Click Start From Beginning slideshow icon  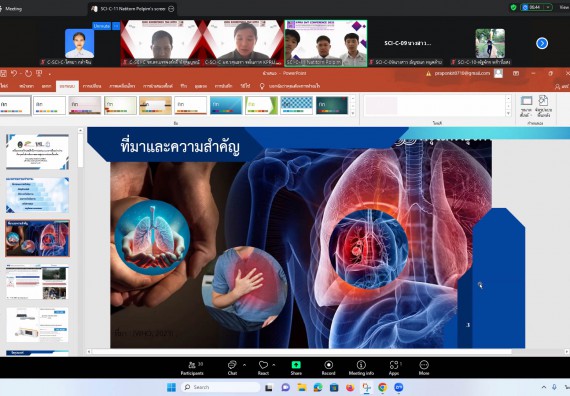tap(39, 73)
